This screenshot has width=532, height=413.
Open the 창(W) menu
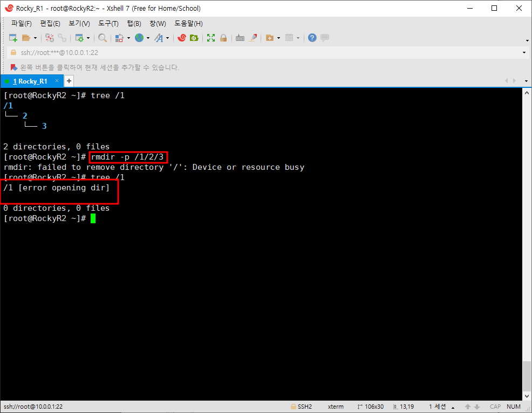158,23
